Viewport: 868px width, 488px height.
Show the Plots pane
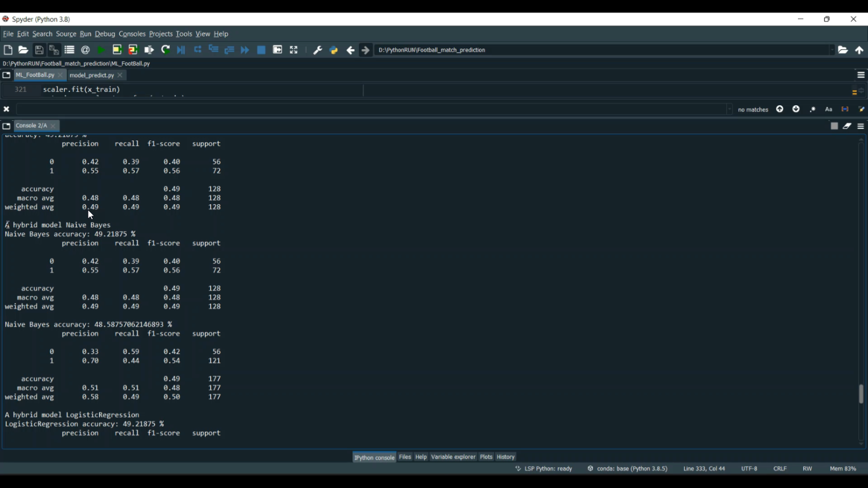pos(486,457)
